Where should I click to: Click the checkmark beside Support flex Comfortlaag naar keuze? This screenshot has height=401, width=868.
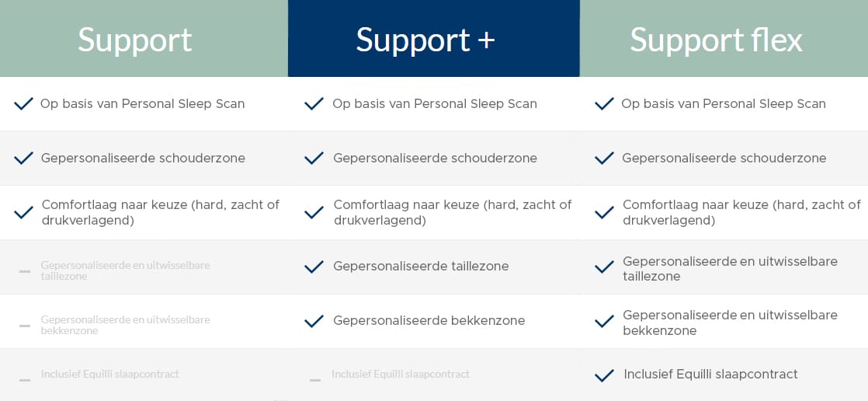coord(604,213)
